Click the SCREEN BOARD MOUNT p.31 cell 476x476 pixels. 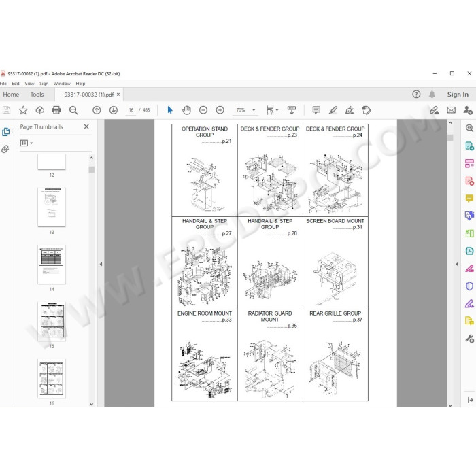pos(335,262)
